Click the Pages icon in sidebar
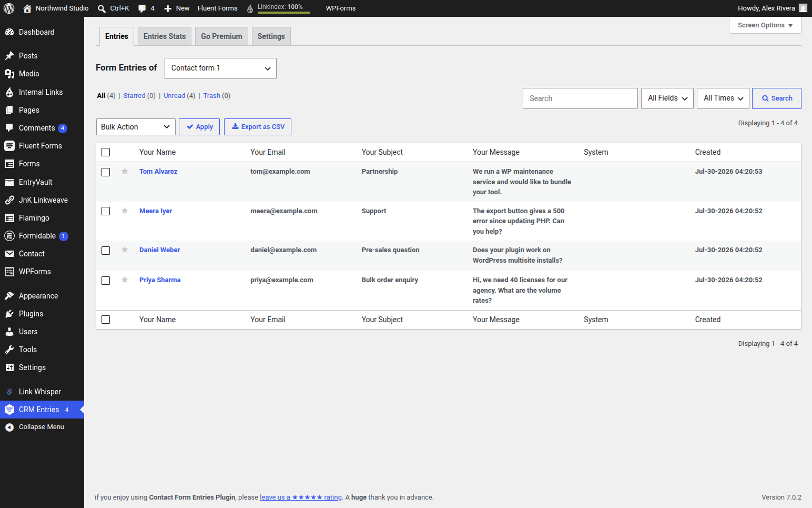Screen dimensions: 812x508 click(x=9, y=110)
